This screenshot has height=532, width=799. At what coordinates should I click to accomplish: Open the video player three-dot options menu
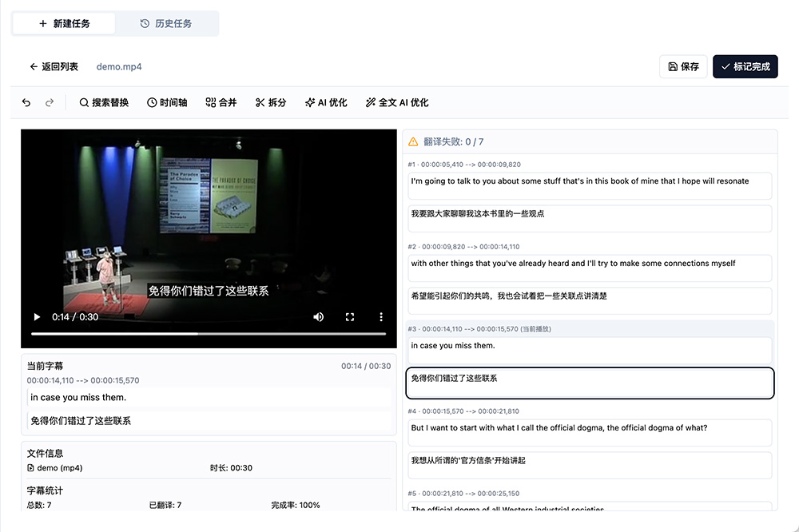(381, 316)
